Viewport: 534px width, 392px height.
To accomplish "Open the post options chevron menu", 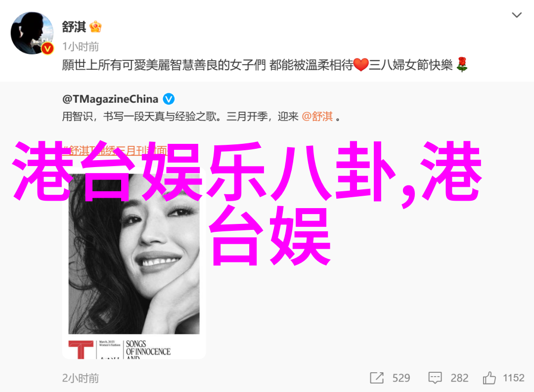I will point(517,15).
